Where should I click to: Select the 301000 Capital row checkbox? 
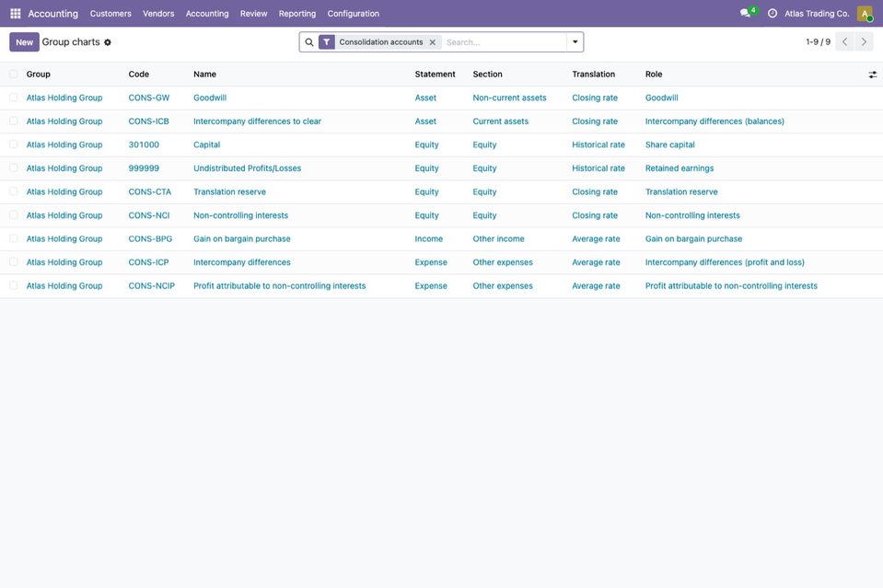point(14,144)
